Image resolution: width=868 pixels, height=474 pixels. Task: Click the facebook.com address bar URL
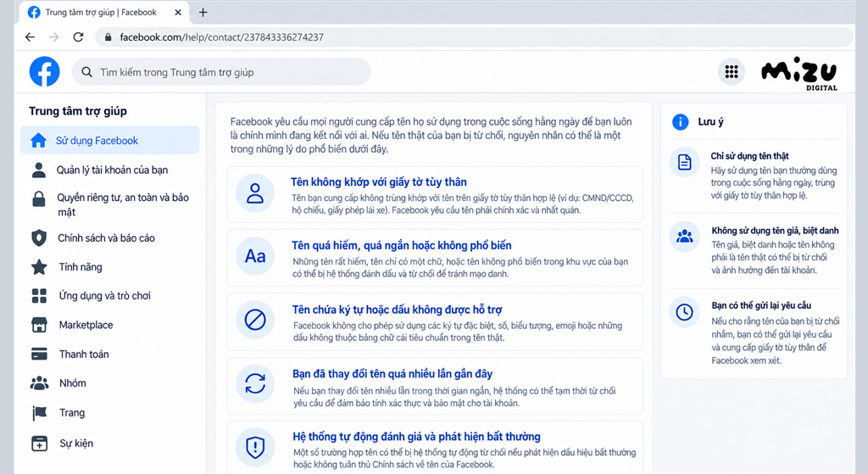pyautogui.click(x=221, y=37)
